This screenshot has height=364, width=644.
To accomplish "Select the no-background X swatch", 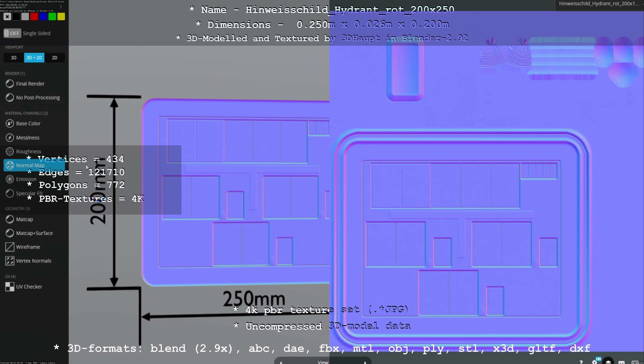I will click(x=7, y=17).
